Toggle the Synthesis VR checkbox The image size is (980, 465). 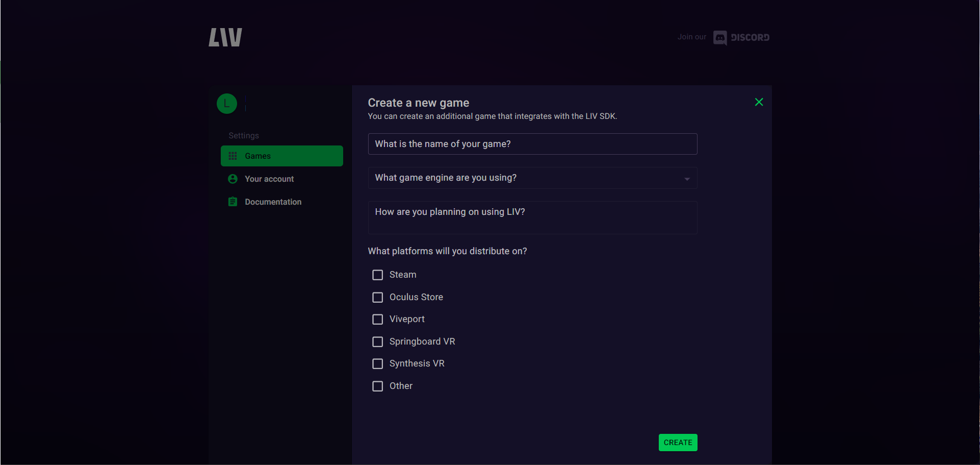pos(378,364)
